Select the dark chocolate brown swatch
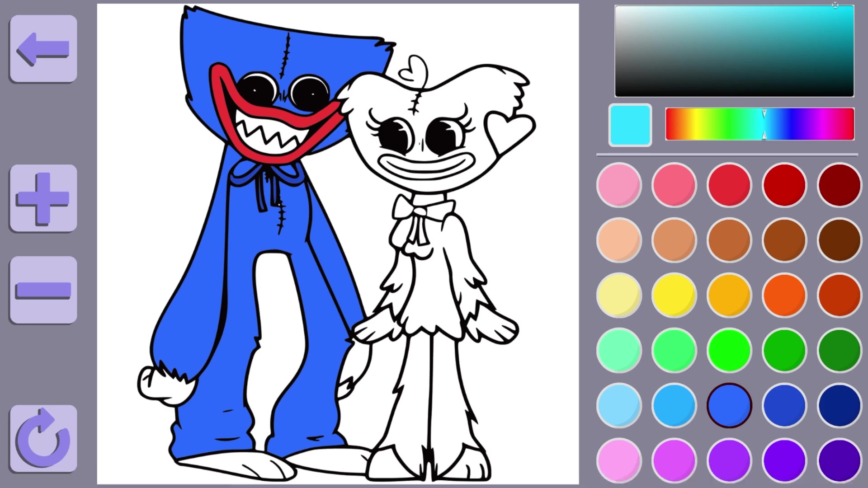 [x=840, y=240]
